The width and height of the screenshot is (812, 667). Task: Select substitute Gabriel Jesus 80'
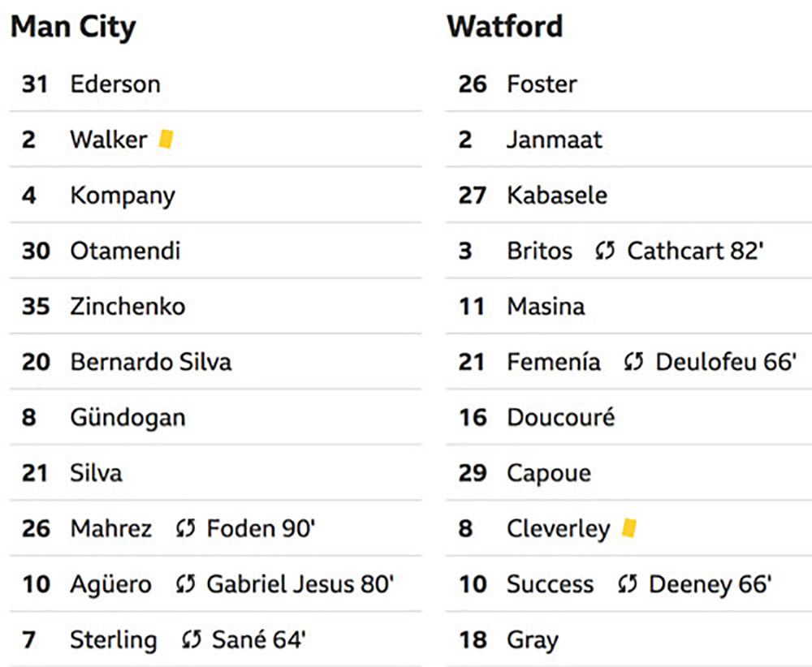coord(300,584)
